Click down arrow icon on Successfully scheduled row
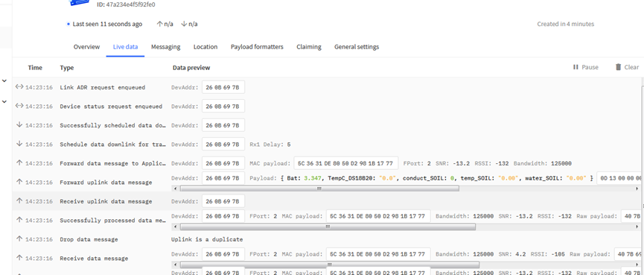This screenshot has height=275, width=644. tap(19, 125)
